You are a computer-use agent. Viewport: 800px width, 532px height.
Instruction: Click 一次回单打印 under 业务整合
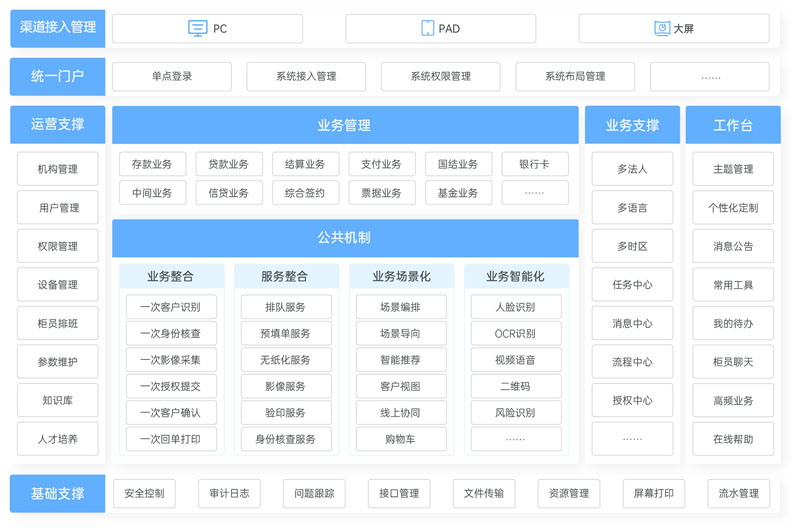(x=171, y=439)
